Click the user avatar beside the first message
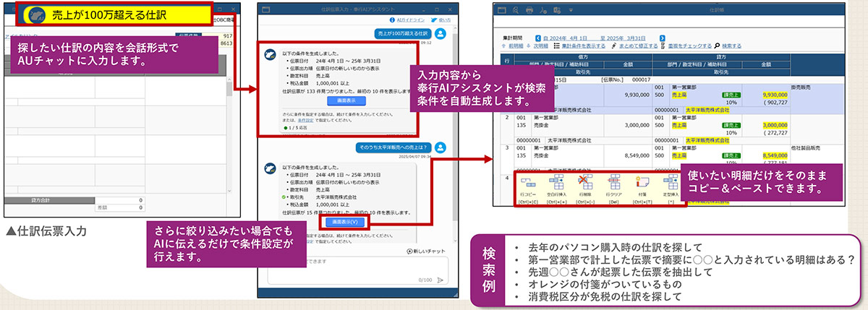The width and height of the screenshot is (868, 310). (441, 33)
